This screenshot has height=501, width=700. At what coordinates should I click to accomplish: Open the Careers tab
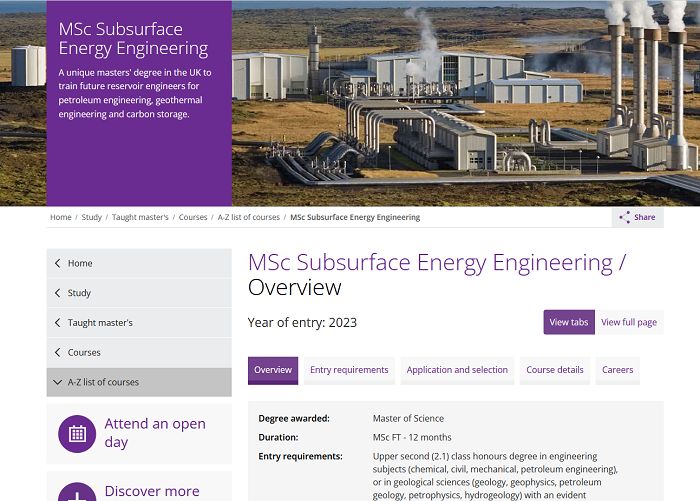coord(617,370)
